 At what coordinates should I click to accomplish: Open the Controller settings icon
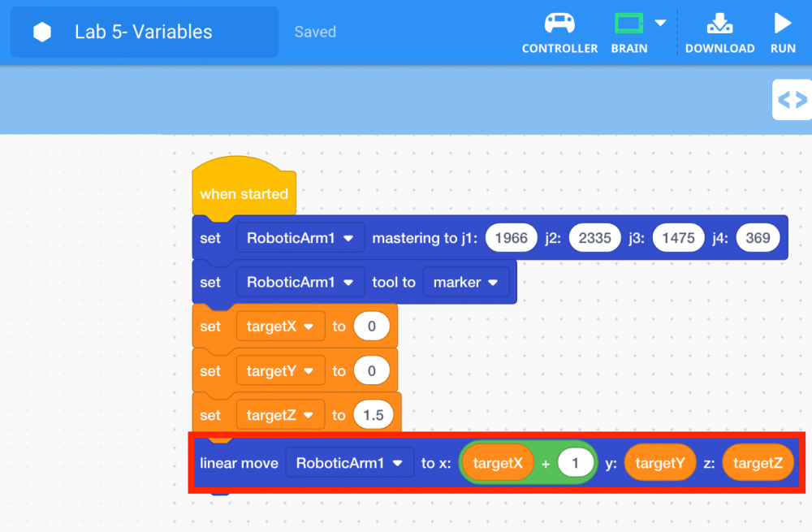(x=559, y=24)
